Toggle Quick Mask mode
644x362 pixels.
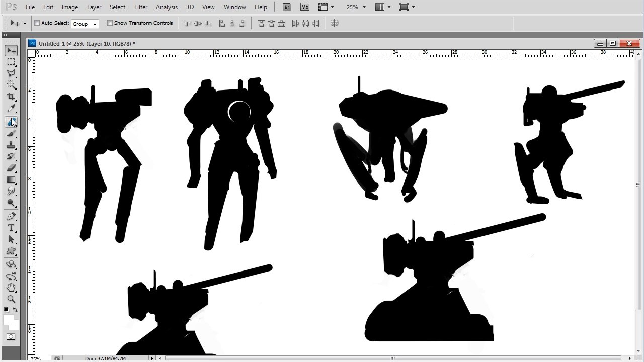click(11, 336)
